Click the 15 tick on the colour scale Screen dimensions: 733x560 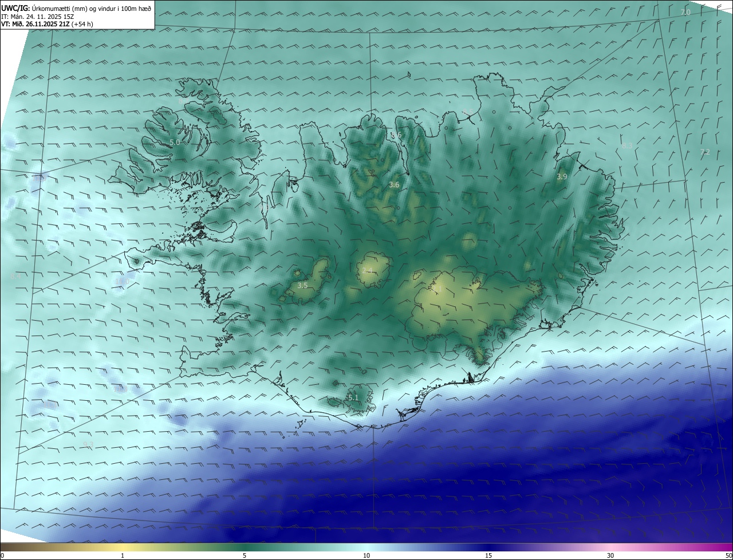pyautogui.click(x=488, y=555)
